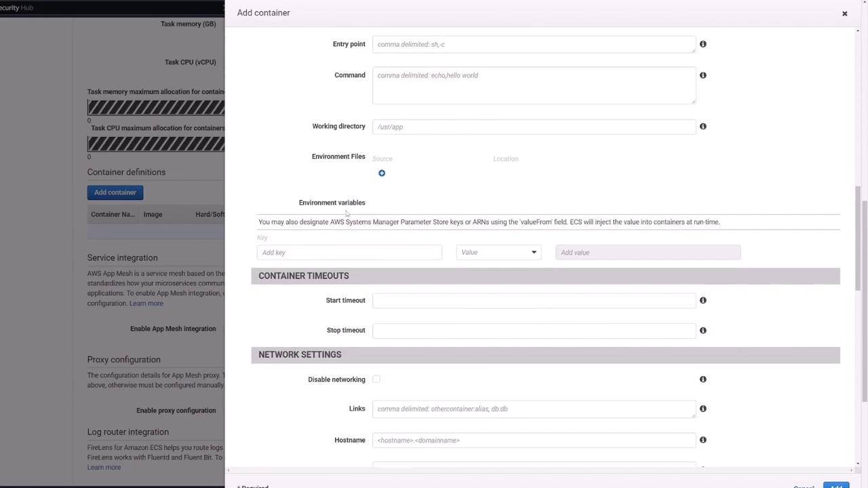868x488 pixels.
Task: Open info tooltip for Working directory
Action: click(x=703, y=126)
